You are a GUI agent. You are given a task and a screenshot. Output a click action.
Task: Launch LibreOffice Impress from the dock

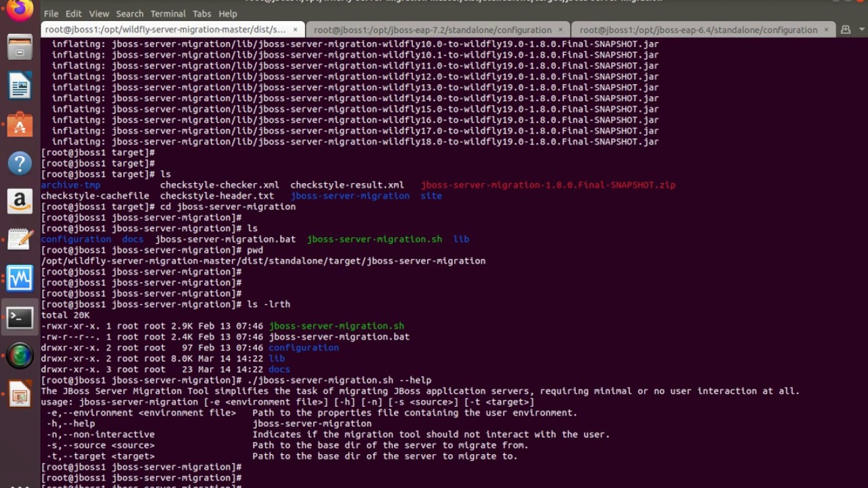click(20, 394)
